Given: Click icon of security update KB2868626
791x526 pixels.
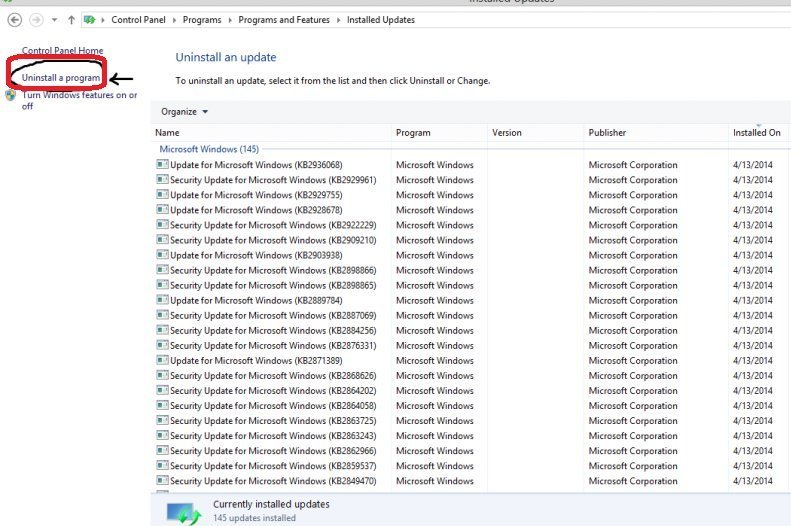Looking at the screenshot, I should [162, 376].
